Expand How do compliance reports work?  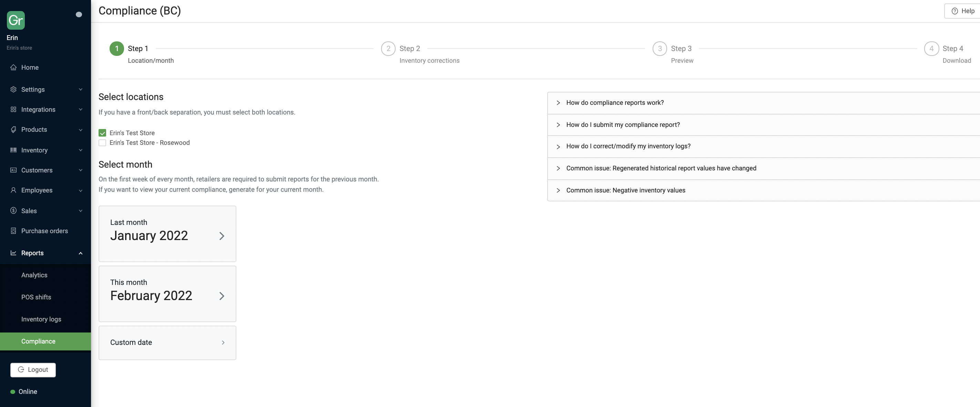[614, 103]
